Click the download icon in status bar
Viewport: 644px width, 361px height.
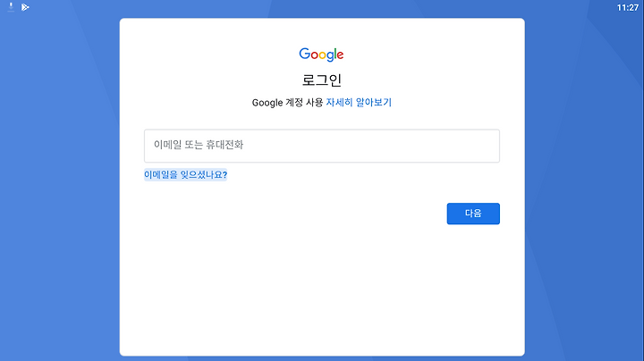point(11,7)
